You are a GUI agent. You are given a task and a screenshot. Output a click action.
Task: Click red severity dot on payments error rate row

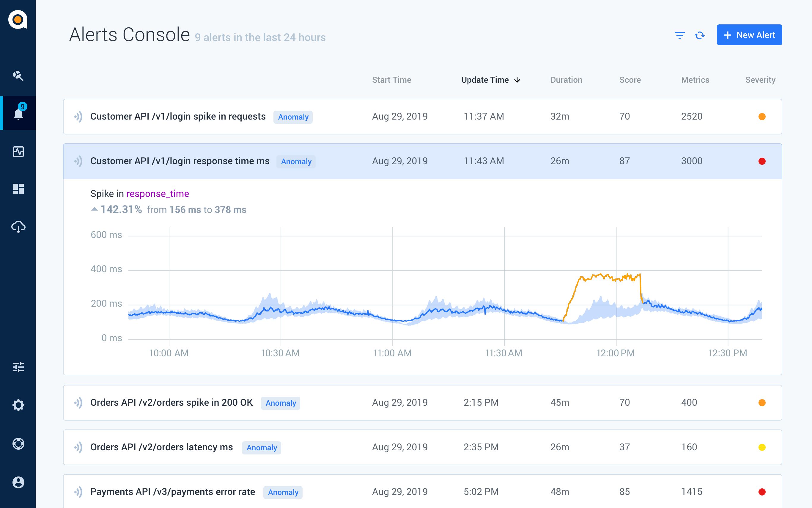[762, 492]
